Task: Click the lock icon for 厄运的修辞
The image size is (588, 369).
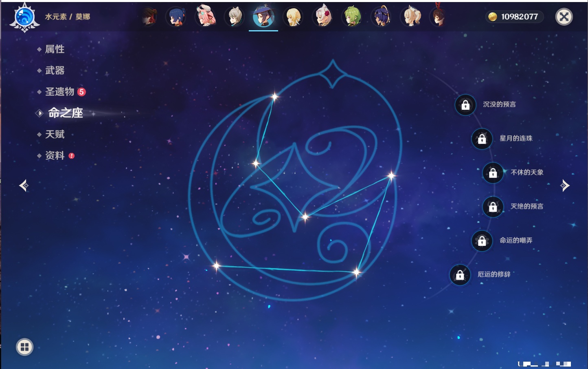Action: pos(460,274)
